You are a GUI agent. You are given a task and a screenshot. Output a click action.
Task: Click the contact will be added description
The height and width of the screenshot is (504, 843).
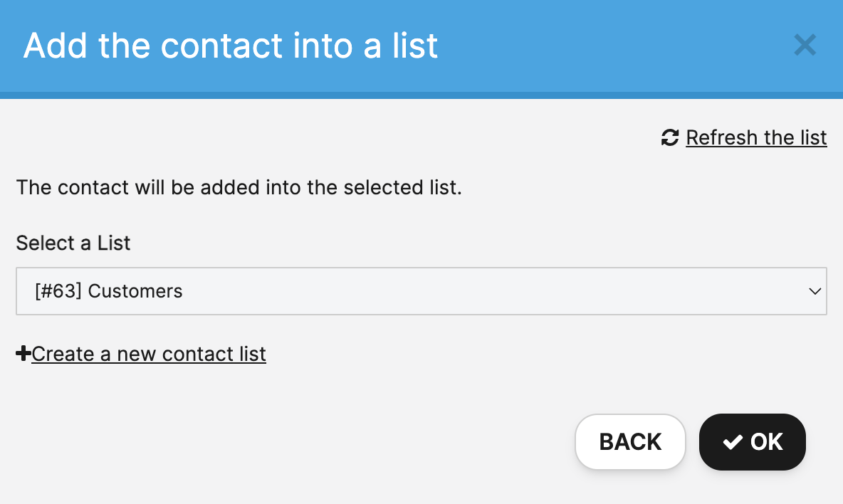click(239, 187)
